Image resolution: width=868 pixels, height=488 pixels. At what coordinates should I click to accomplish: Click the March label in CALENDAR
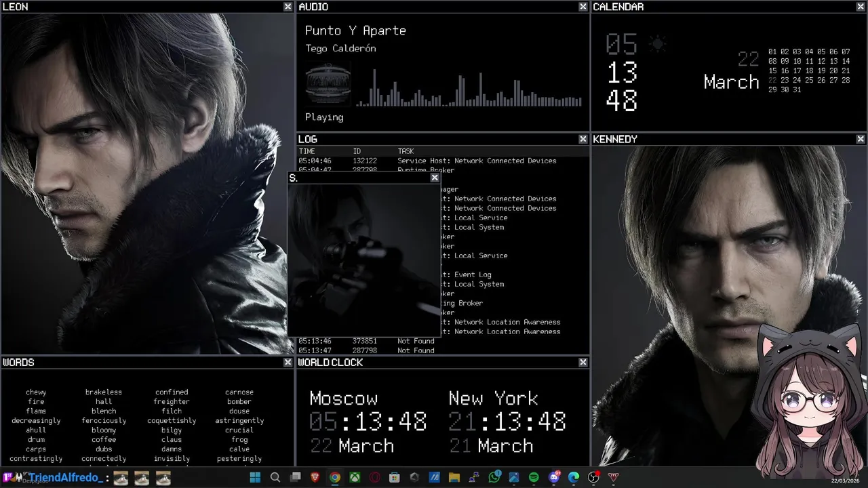731,83
